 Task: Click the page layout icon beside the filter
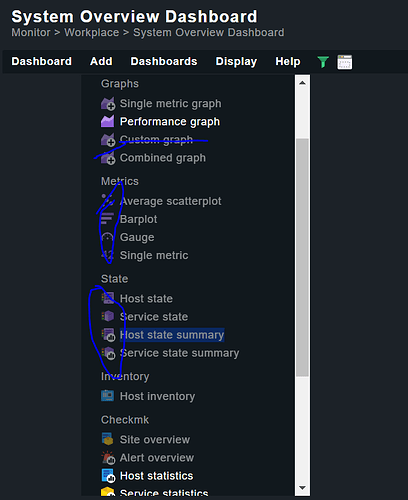[344, 62]
